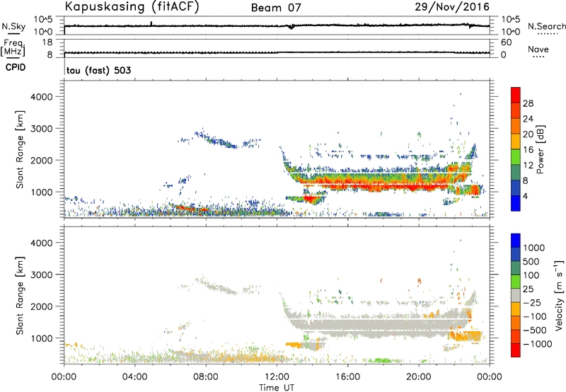Click the 'N.Sky' legend label
This screenshot has width=566, height=392.
point(13,26)
